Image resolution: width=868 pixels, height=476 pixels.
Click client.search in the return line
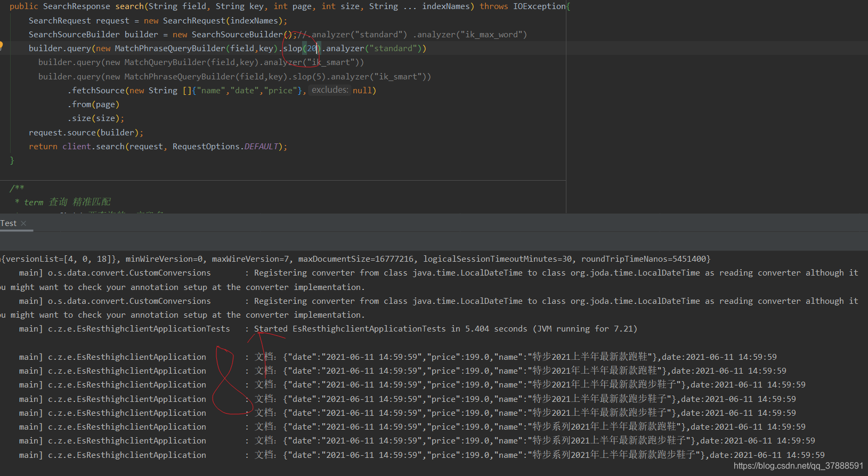point(93,146)
